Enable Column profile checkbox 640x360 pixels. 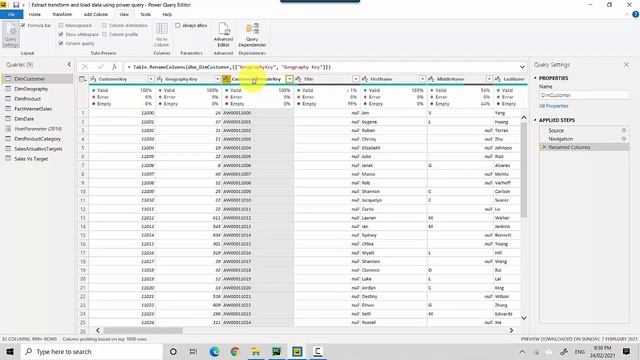(104, 34)
